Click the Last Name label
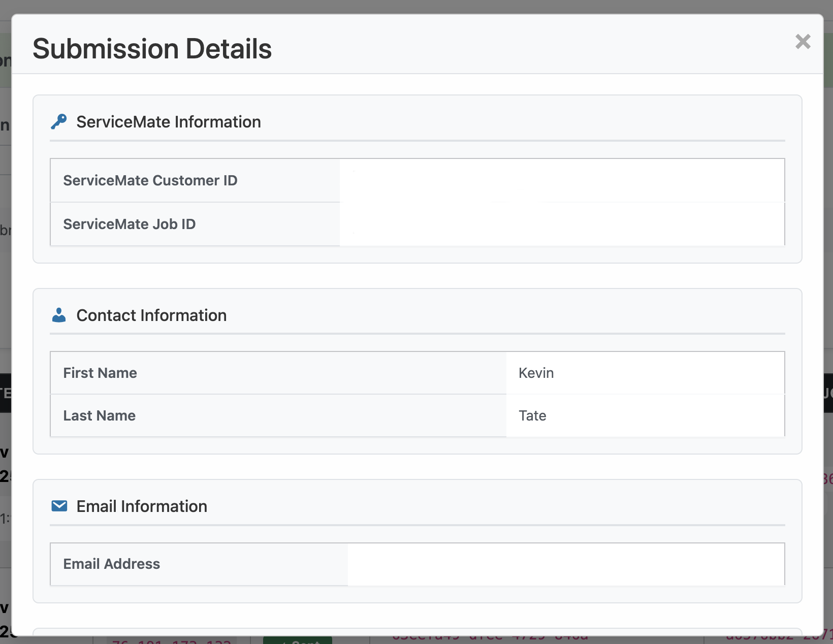This screenshot has width=833, height=644. click(100, 415)
